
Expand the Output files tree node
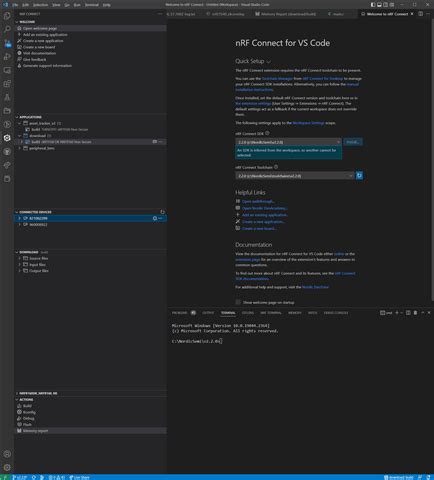(20, 271)
